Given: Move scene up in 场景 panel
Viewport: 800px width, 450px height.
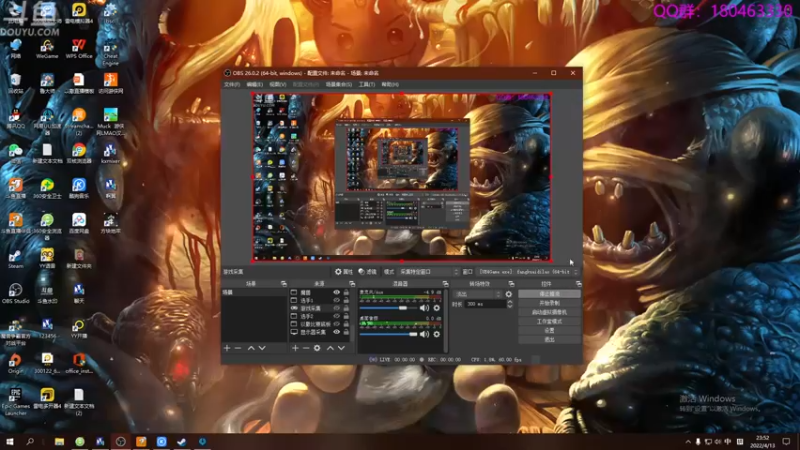Looking at the screenshot, I should 251,348.
